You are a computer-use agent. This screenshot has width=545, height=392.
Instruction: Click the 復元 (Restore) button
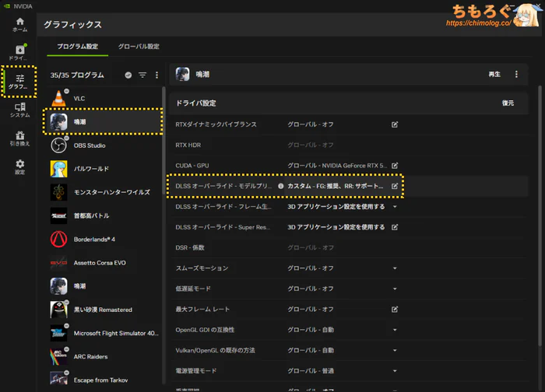508,103
